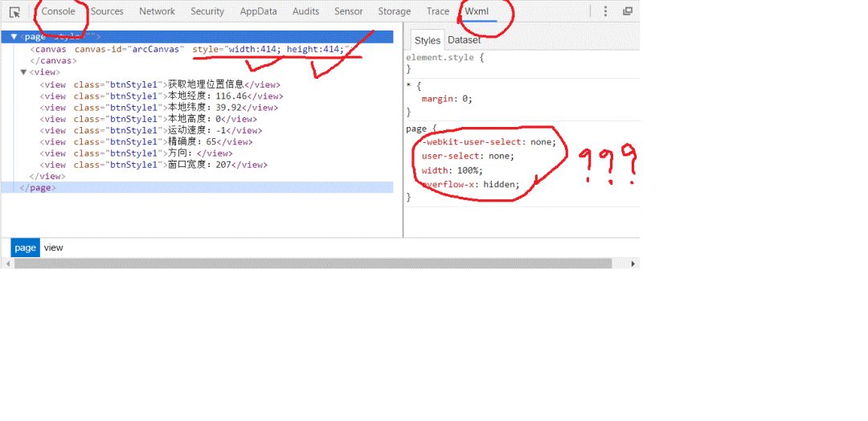Screen dimensions: 868x421
Task: Activate the inspect element selector icon
Action: pos(15,11)
